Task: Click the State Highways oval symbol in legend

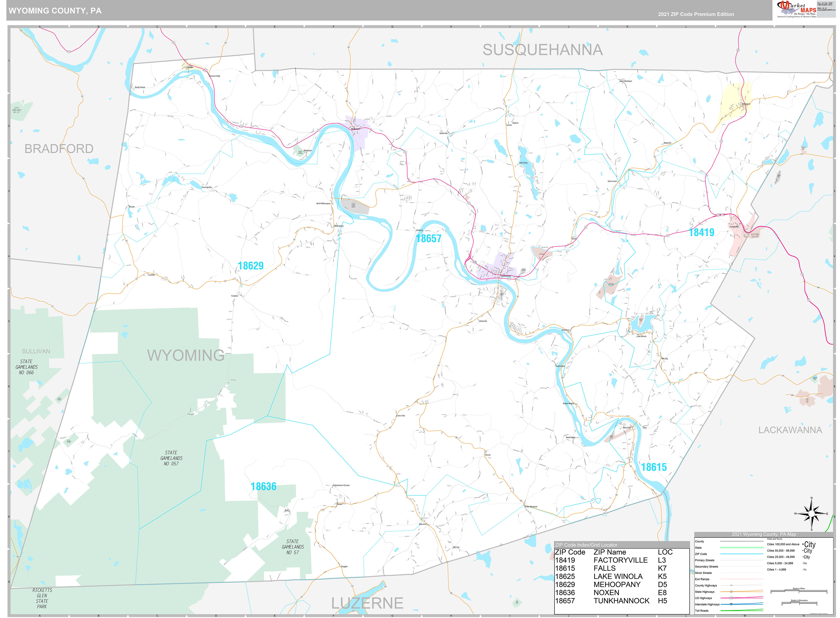Action: [x=732, y=592]
